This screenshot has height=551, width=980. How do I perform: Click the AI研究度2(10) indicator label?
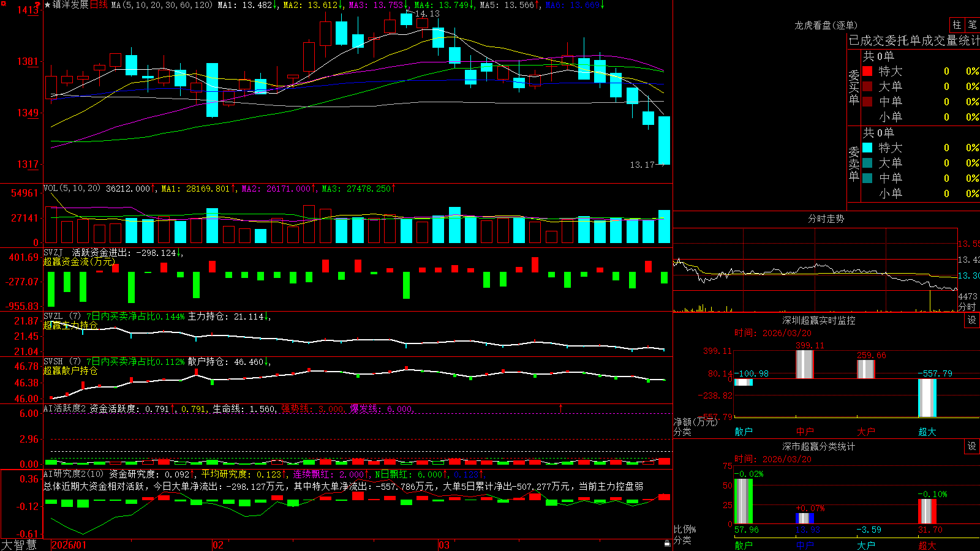(x=74, y=474)
